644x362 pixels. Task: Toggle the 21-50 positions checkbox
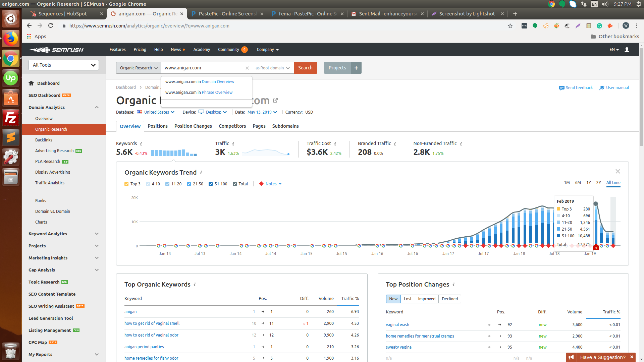(189, 184)
